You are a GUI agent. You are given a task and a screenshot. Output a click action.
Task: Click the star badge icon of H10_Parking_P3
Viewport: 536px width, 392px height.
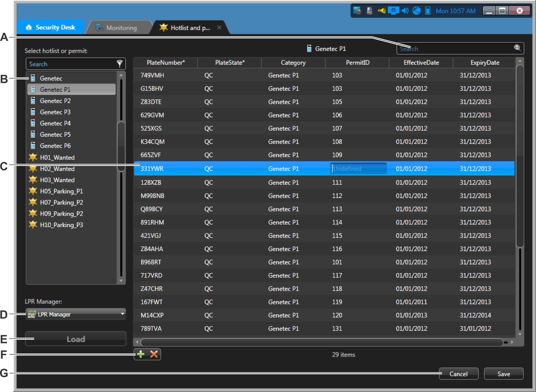[x=33, y=224]
